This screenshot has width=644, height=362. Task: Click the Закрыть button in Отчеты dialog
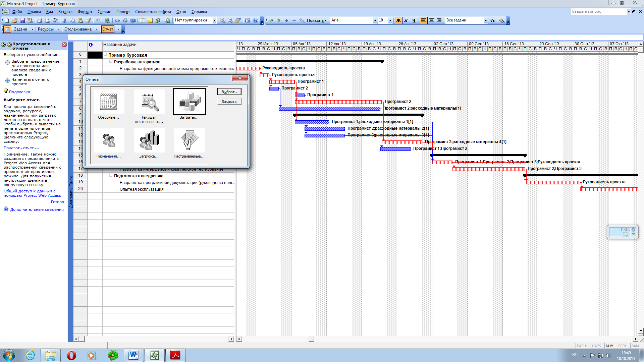229,102
